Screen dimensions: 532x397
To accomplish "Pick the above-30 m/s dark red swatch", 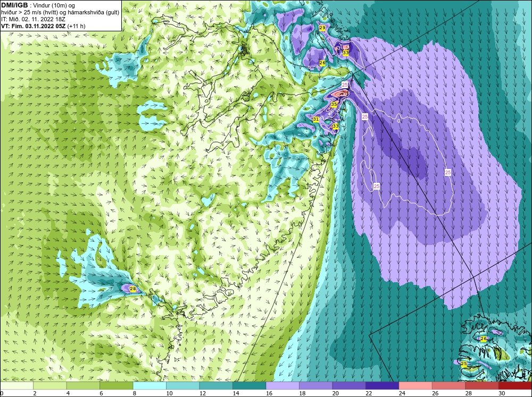I will (x=516, y=386).
